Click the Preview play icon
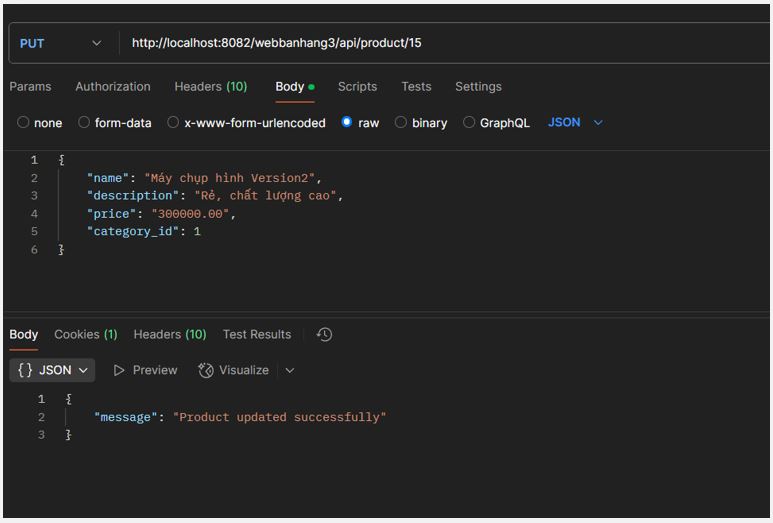This screenshot has width=773, height=523. (x=120, y=370)
